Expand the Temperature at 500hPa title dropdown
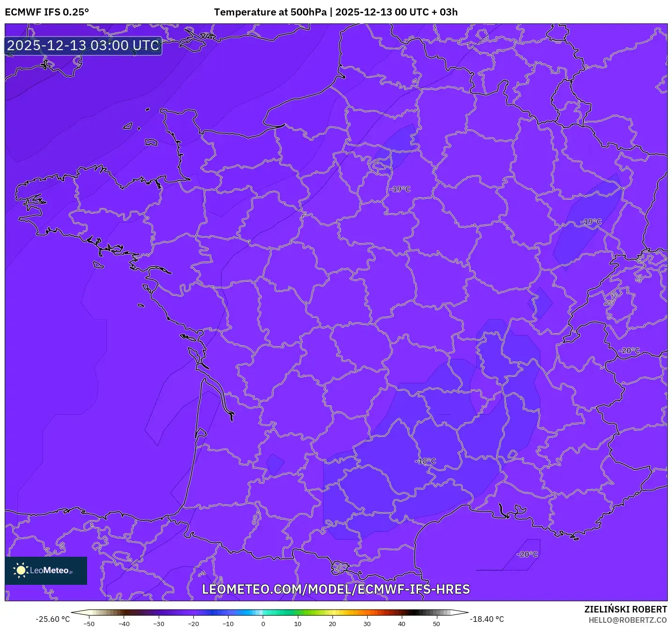Screen dimensions: 672x627 point(271,12)
